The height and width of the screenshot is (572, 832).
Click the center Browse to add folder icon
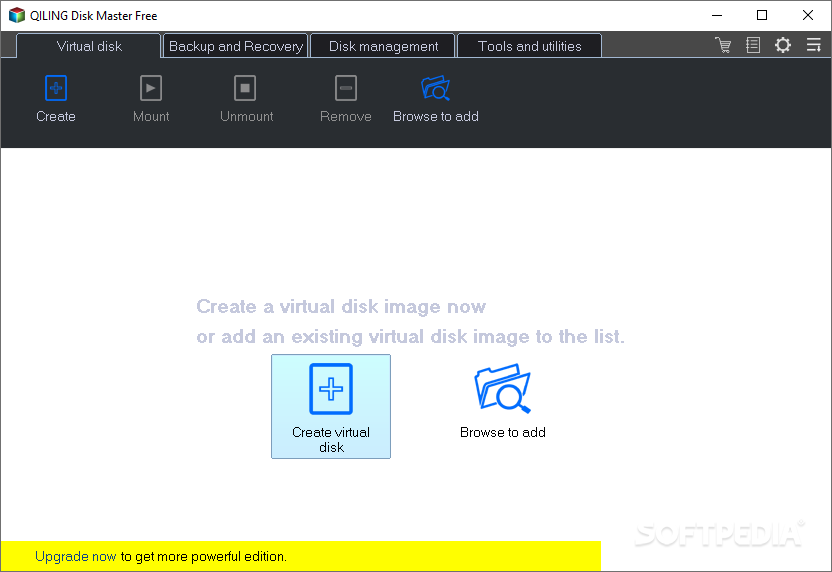point(502,389)
